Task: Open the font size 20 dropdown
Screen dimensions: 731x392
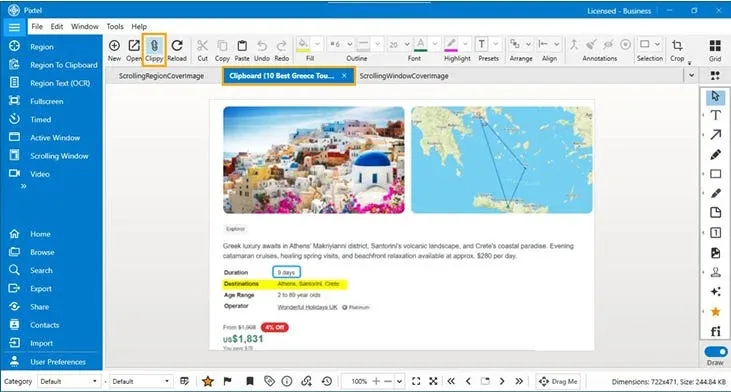Action: click(x=407, y=44)
